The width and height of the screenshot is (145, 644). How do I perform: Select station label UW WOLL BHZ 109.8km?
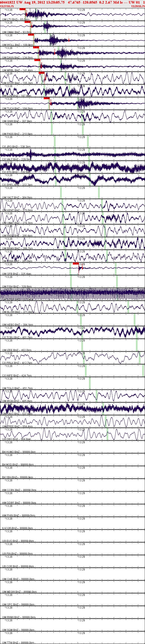(18, 45)
